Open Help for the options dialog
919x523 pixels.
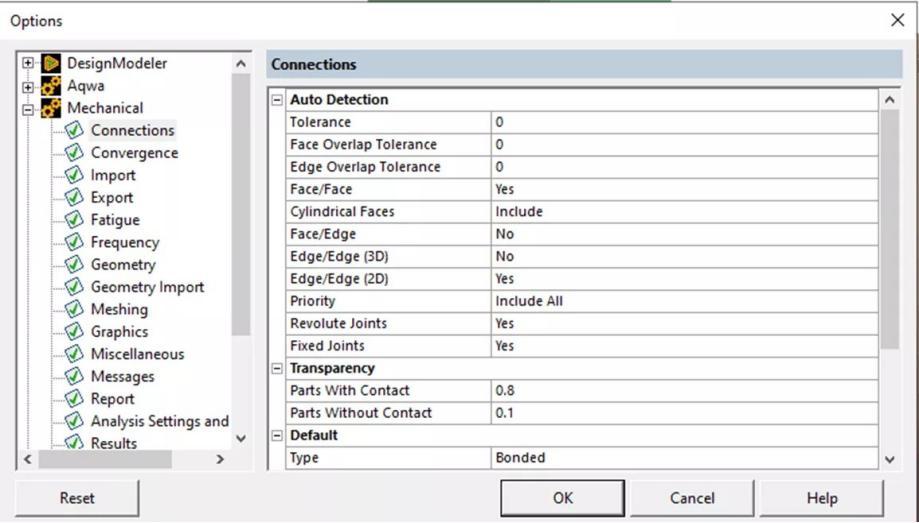[x=822, y=498]
